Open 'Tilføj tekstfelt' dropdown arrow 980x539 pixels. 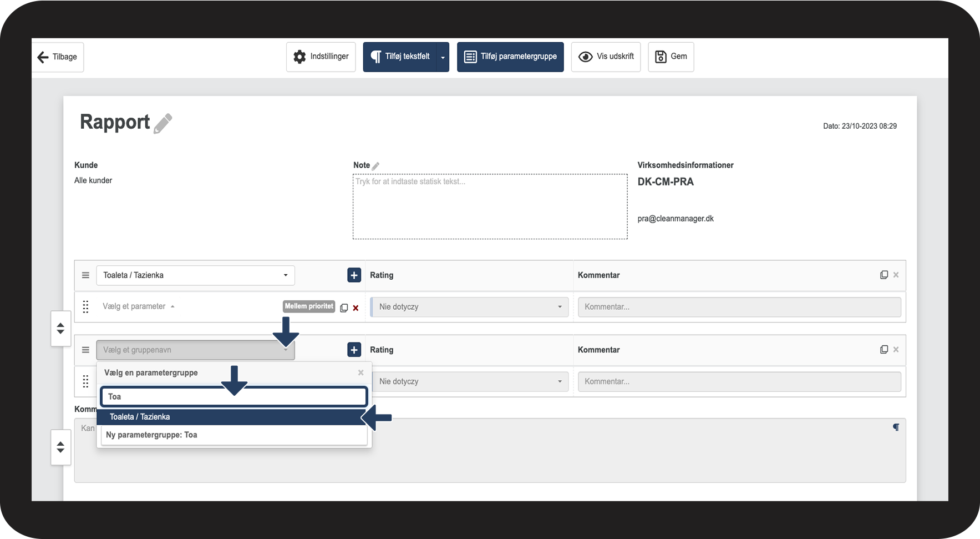(443, 57)
